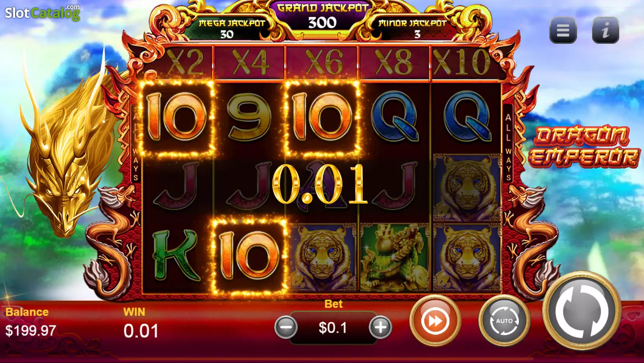Viewport: 644px width, 363px height.
Task: Increase bet with plus button
Action: [381, 327]
